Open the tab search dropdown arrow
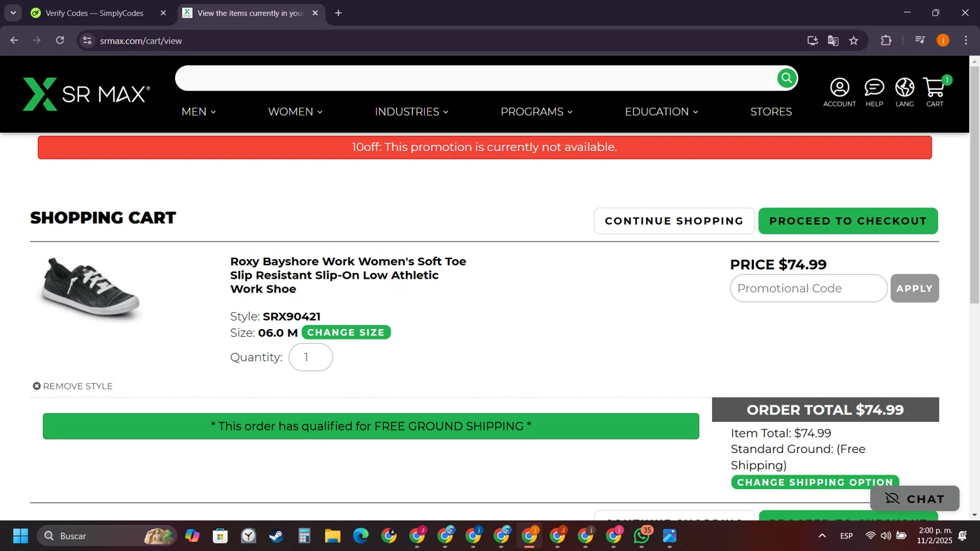 point(13,13)
